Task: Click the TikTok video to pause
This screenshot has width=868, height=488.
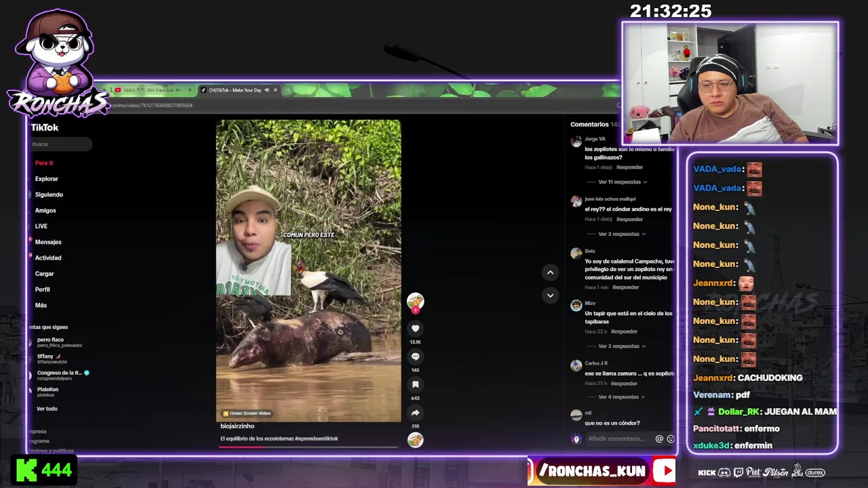Action: click(309, 271)
